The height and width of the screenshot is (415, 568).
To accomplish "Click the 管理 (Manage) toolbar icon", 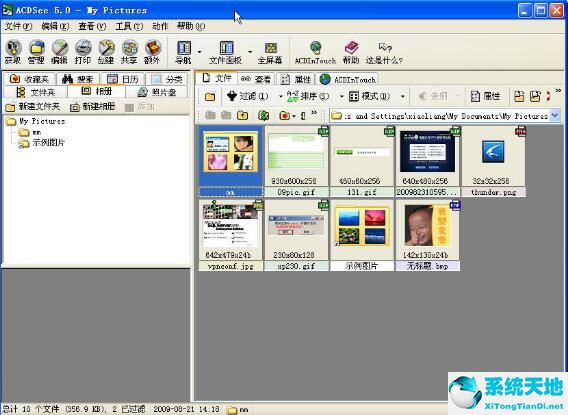I will pos(36,48).
